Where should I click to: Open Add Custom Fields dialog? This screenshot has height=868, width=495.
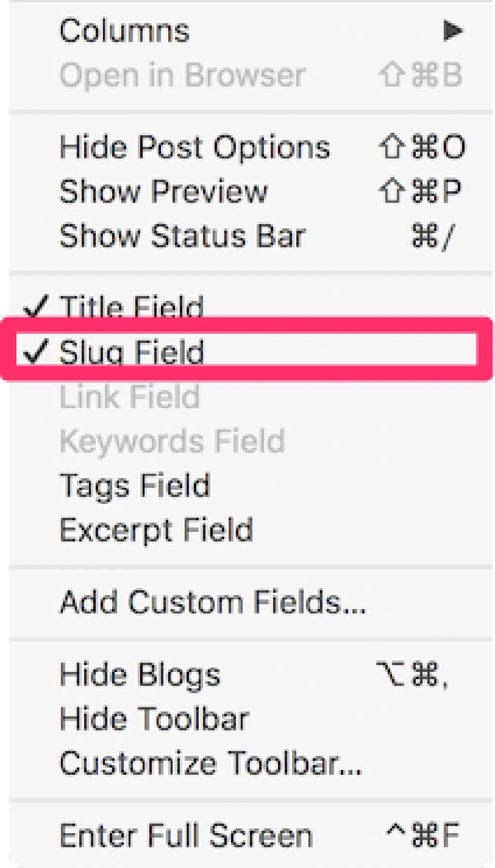point(213,602)
